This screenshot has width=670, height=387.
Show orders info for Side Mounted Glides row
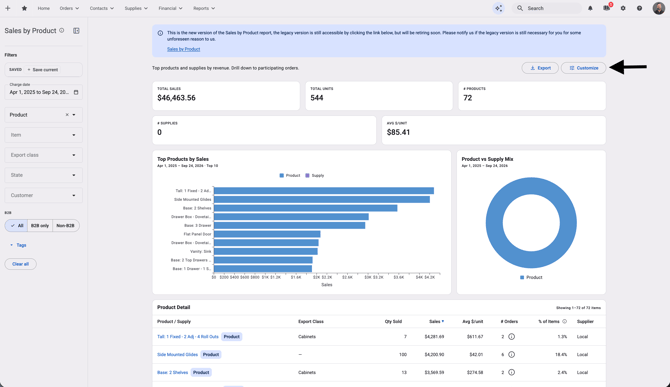point(511,355)
